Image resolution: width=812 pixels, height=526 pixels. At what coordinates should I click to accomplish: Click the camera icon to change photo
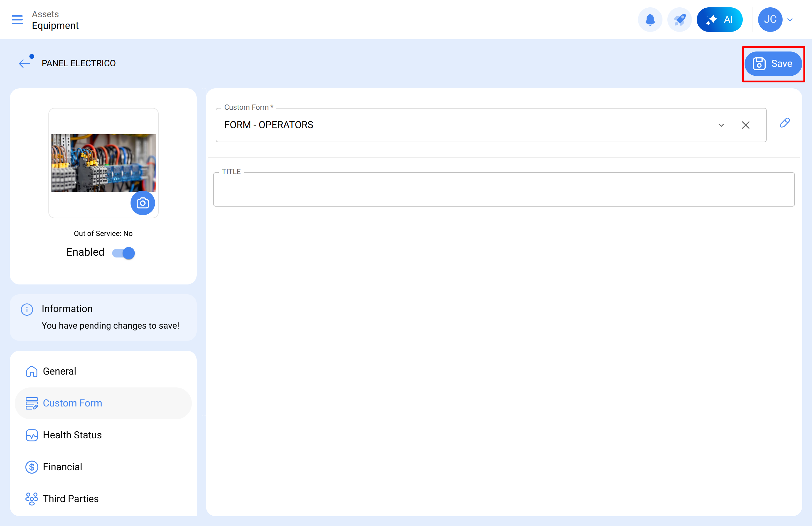point(142,203)
